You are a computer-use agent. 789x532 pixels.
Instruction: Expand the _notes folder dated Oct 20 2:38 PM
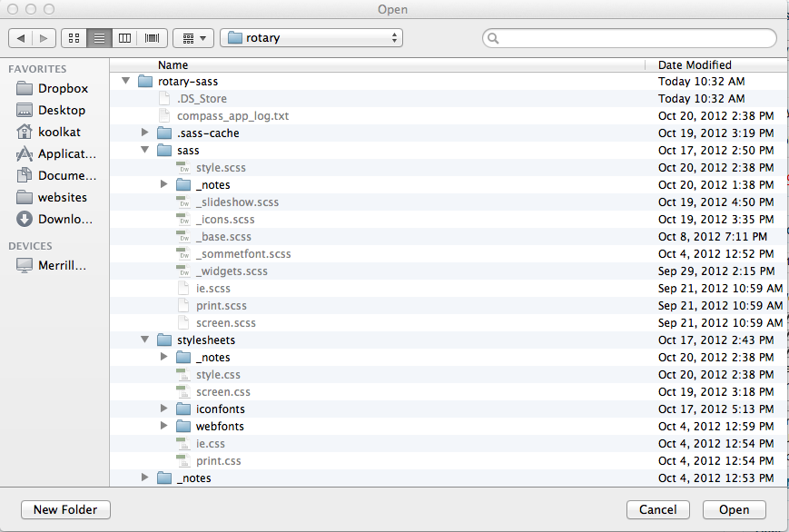click(164, 357)
